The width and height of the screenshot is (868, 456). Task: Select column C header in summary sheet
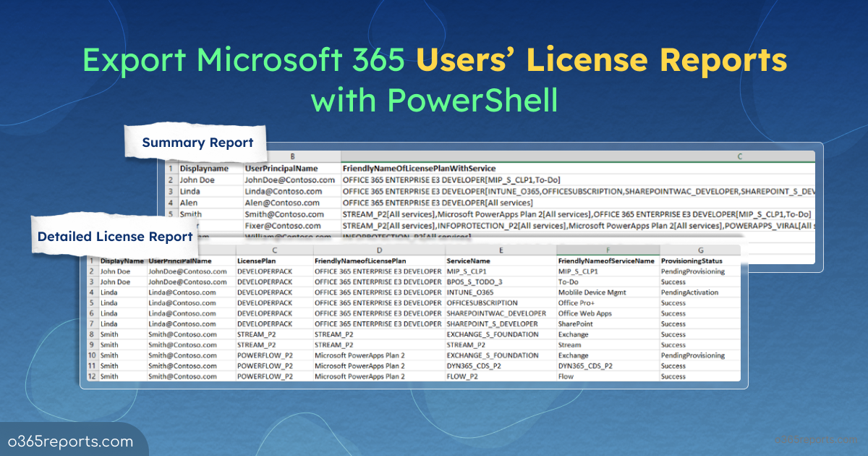click(577, 156)
